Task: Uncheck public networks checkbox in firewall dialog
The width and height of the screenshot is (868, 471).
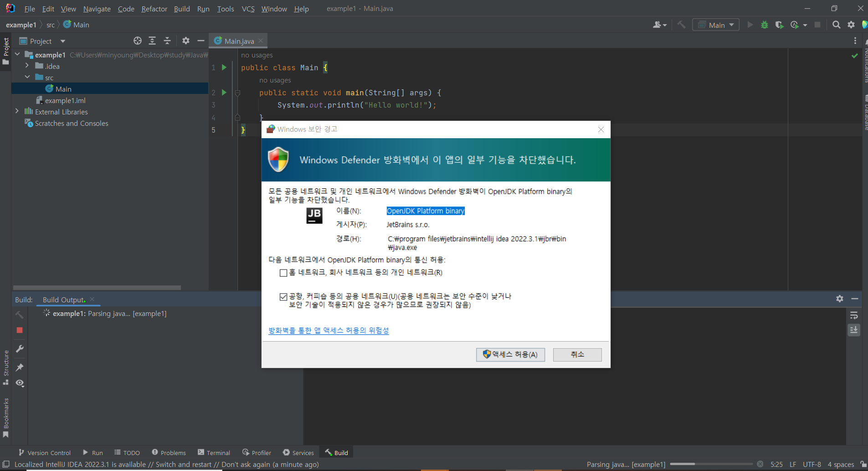Action: point(283,297)
